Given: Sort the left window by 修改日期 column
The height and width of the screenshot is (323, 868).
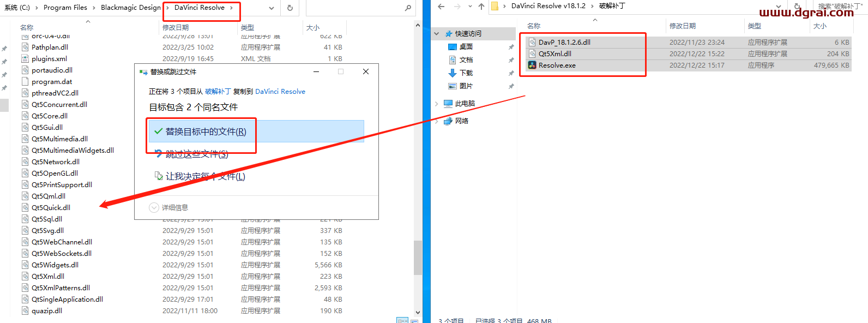Looking at the screenshot, I should click(x=199, y=27).
